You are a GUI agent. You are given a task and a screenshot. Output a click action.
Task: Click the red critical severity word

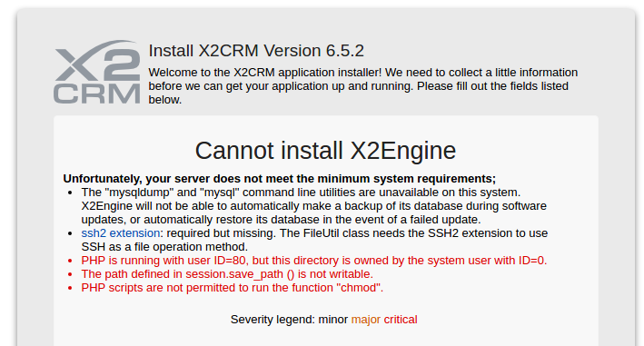click(401, 320)
